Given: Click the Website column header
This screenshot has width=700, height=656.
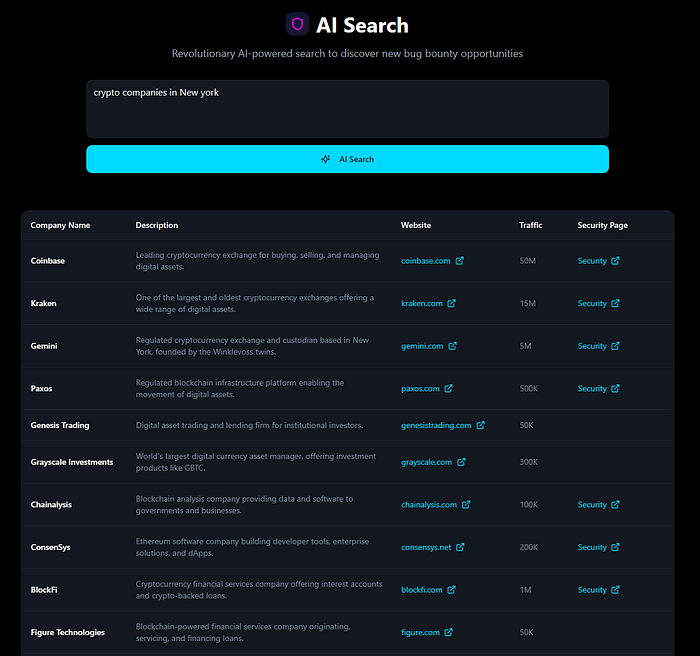Looking at the screenshot, I should [416, 225].
